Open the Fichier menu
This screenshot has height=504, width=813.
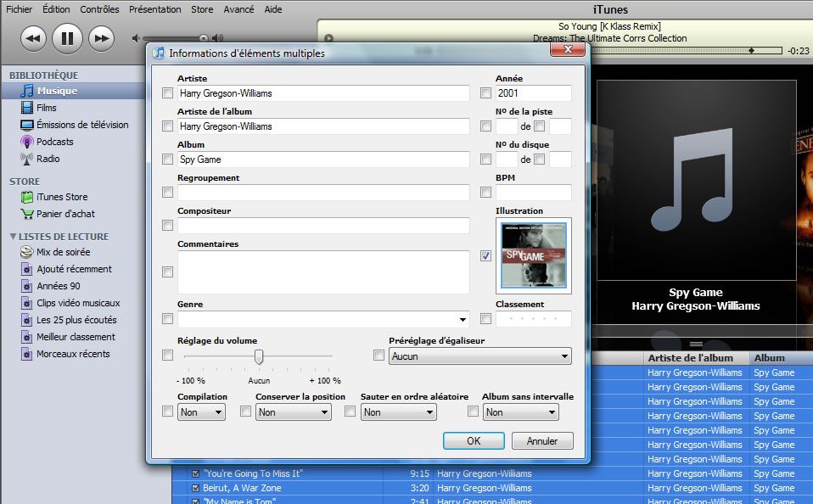(20, 9)
